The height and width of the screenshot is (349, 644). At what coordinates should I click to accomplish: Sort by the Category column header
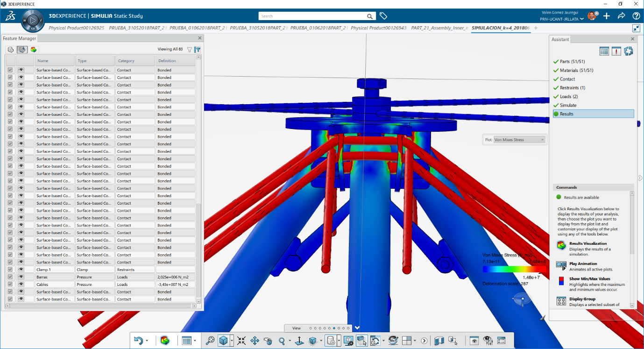[x=135, y=61]
